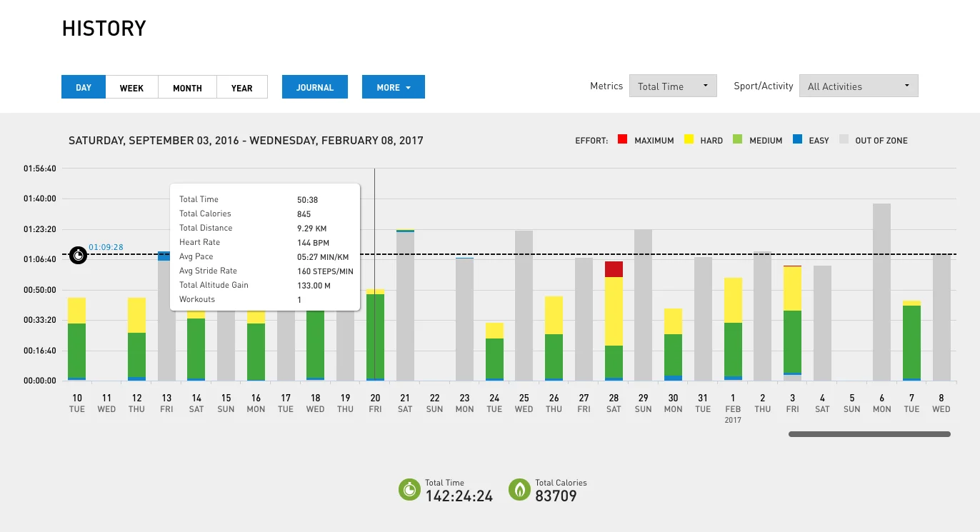
Task: Click the green Total Time stopwatch icon
Action: point(409,490)
